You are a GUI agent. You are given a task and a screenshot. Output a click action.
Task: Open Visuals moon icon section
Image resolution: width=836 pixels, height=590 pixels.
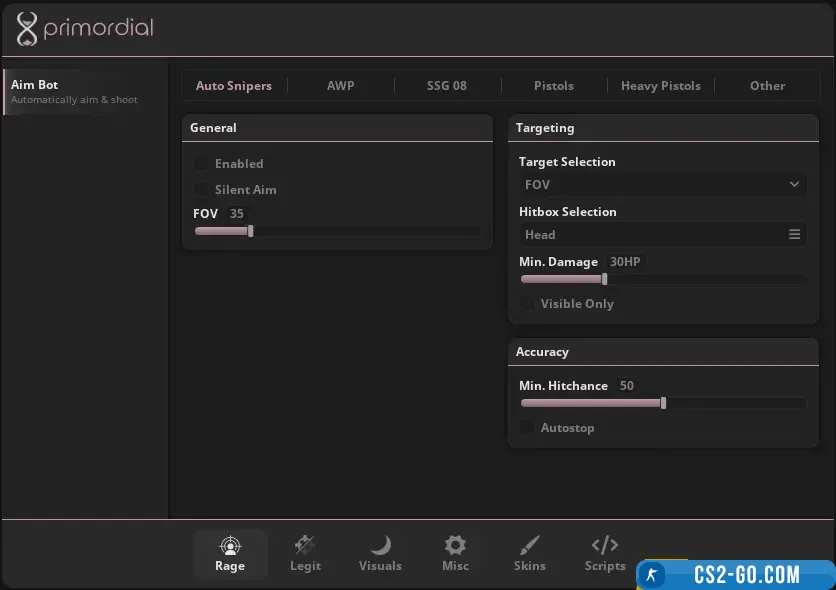coord(380,546)
